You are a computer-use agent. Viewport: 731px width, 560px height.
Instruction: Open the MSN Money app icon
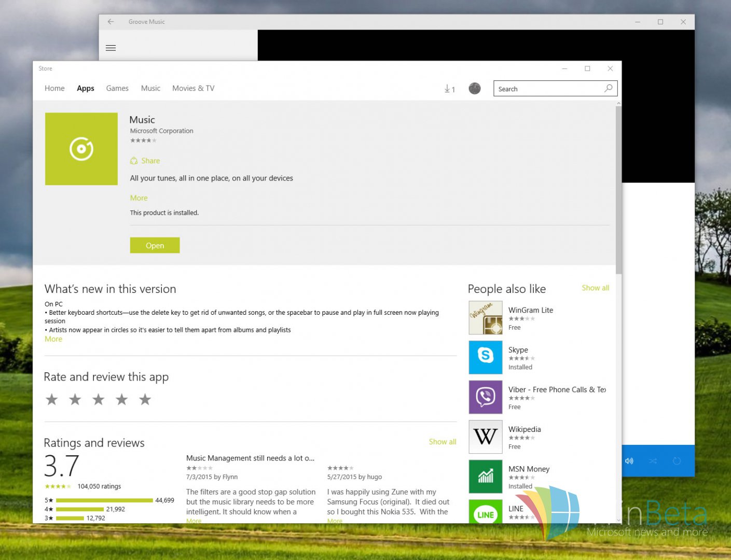(486, 477)
